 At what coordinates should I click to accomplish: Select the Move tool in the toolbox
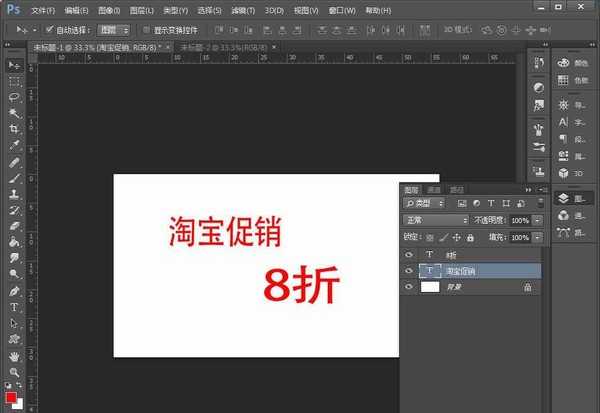[x=14, y=65]
